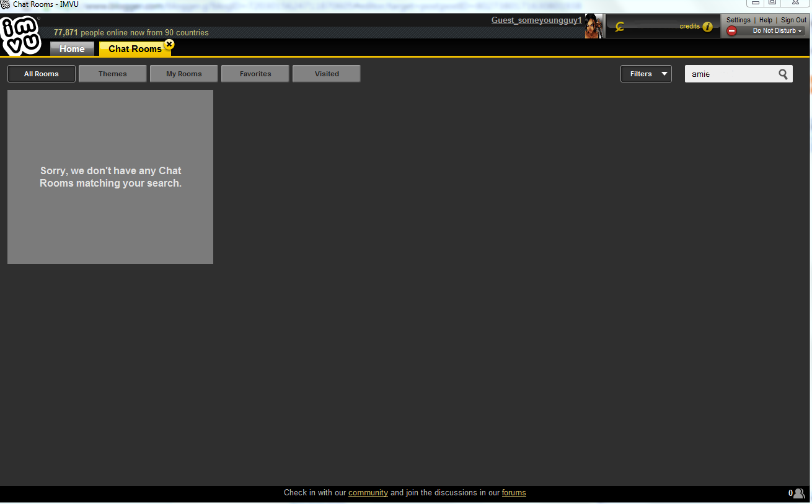Click the yellow credits coin icon
Image resolution: width=812 pixels, height=504 pixels.
(619, 27)
